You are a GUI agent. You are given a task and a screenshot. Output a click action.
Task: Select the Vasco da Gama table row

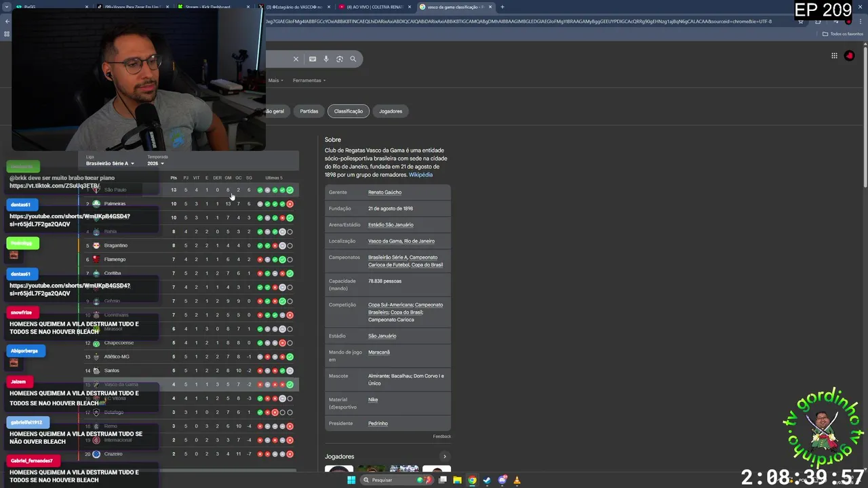(190, 384)
